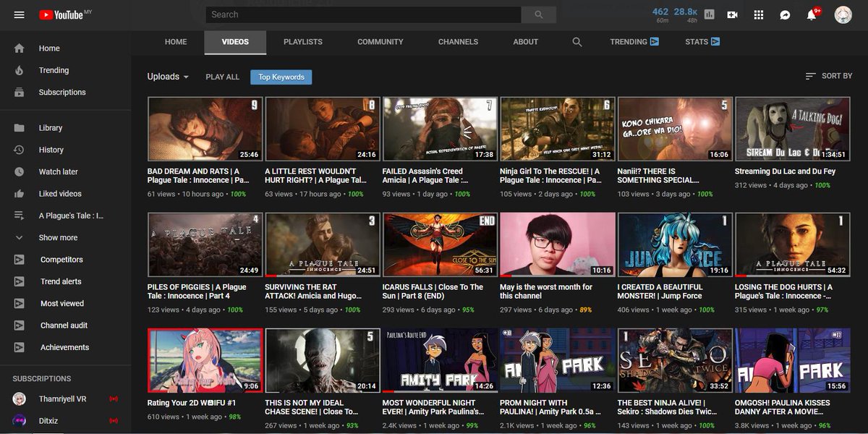The height and width of the screenshot is (434, 868).
Task: Switch to the HOME tab
Action: 176,42
